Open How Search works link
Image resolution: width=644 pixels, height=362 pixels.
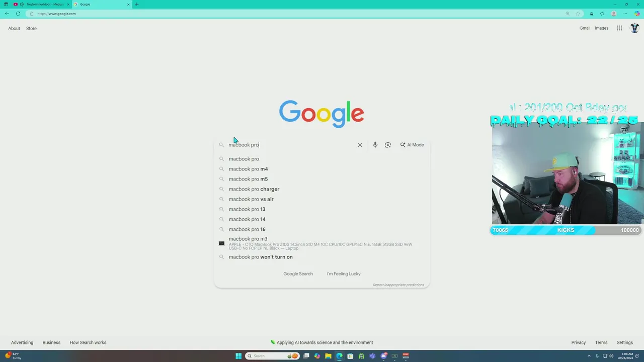click(88, 343)
